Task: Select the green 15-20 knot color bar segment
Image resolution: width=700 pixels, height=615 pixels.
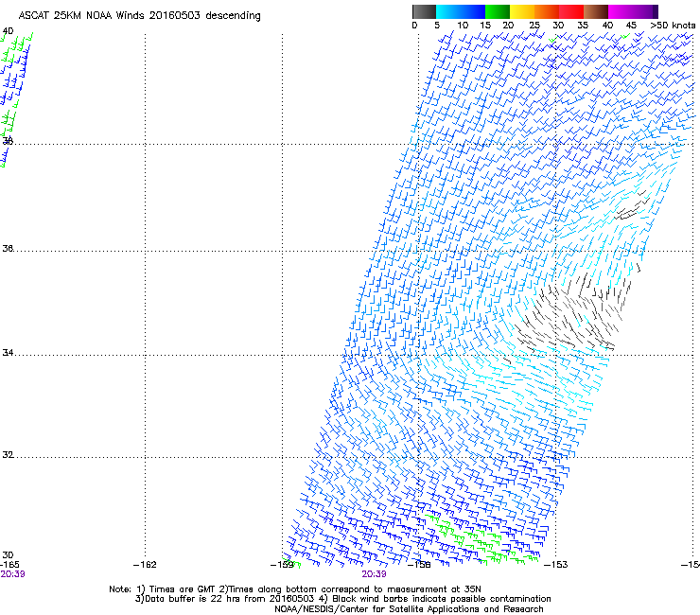Action: [498, 11]
